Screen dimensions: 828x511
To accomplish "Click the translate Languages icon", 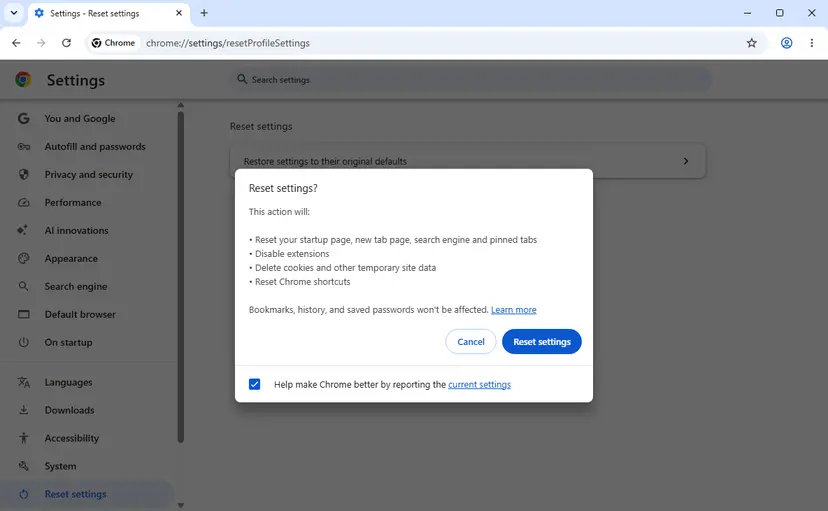I will point(23,382).
